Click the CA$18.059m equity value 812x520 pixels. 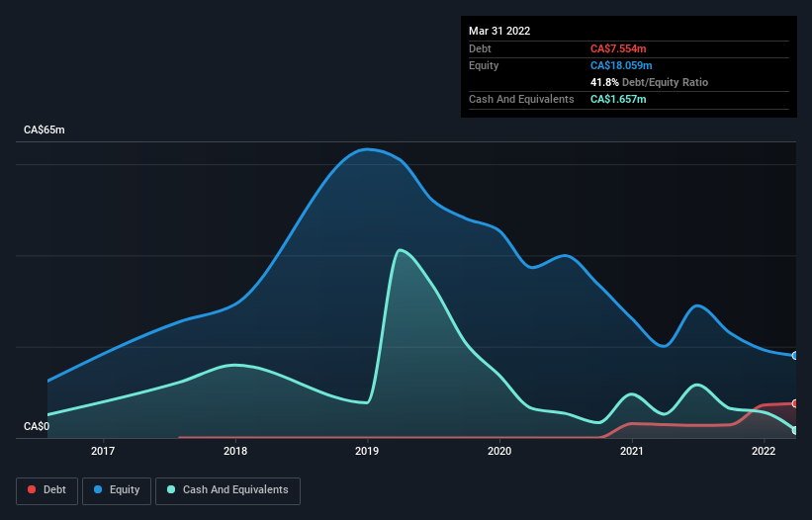[x=621, y=65]
